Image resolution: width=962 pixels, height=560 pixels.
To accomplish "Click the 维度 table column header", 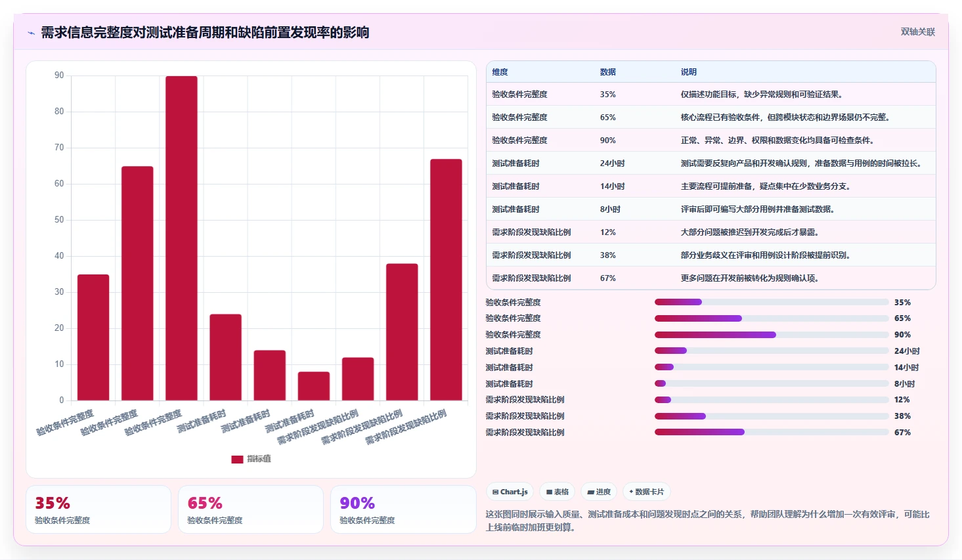I will 500,72.
